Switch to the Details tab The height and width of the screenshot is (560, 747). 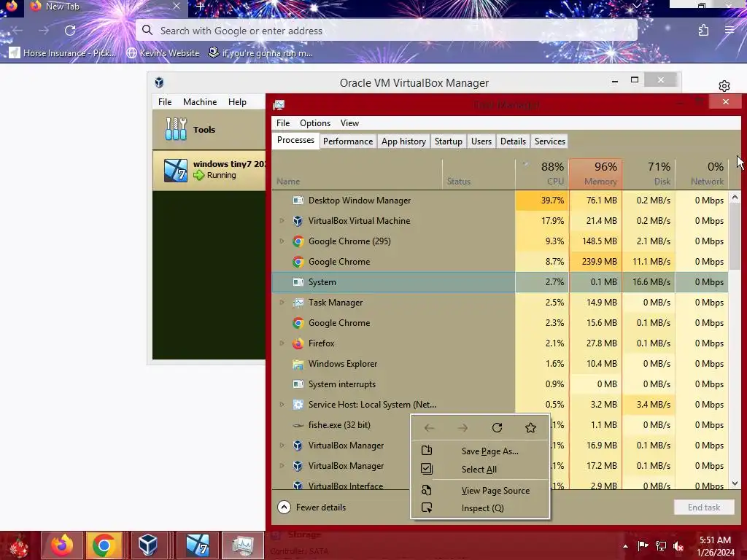[513, 141]
